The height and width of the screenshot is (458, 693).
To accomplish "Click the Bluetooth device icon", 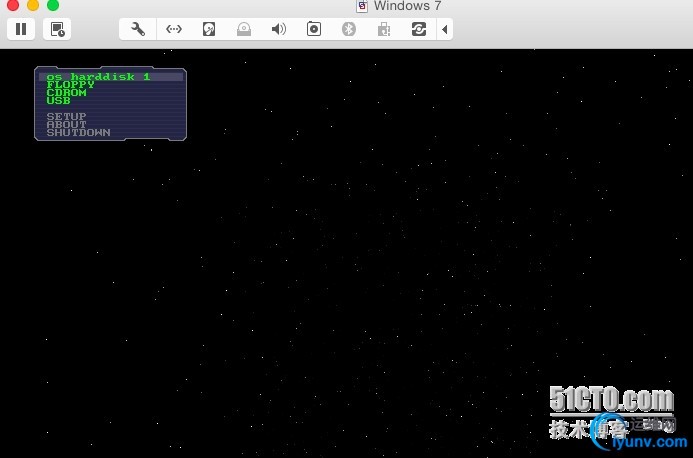I will (x=349, y=29).
